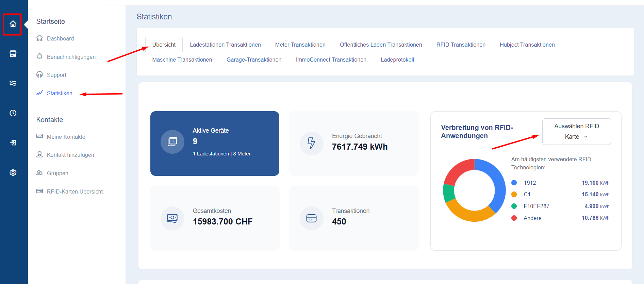The width and height of the screenshot is (644, 284).
Task: Click the Meine Kontakte card icon
Action: tap(39, 136)
